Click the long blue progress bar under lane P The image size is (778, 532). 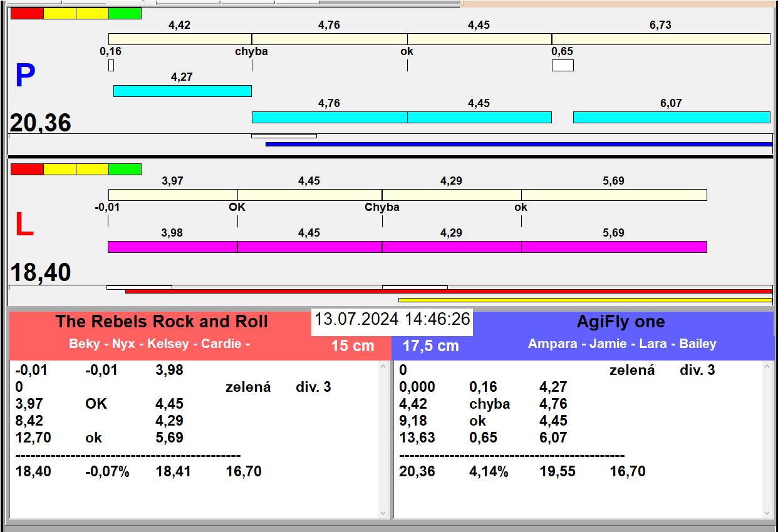coord(519,144)
